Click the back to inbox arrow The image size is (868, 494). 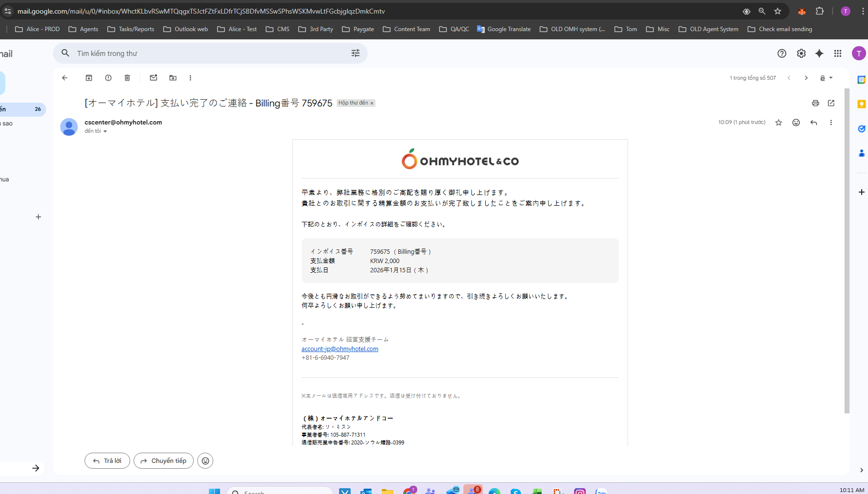pyautogui.click(x=65, y=78)
